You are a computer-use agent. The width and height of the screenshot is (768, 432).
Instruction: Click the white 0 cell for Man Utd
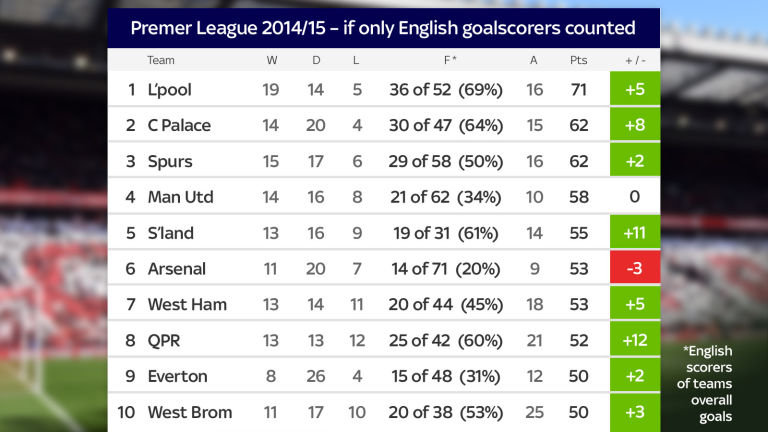[x=634, y=197]
